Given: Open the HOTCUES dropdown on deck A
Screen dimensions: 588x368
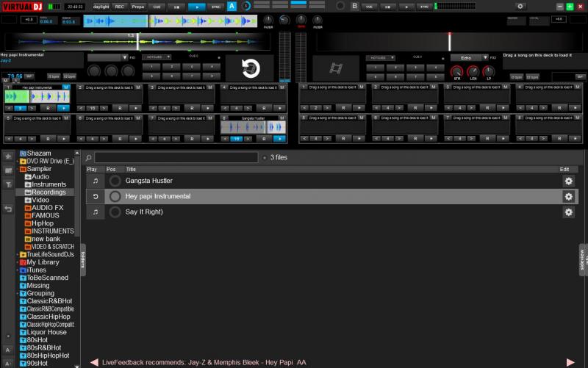Looking at the screenshot, I should 157,57.
